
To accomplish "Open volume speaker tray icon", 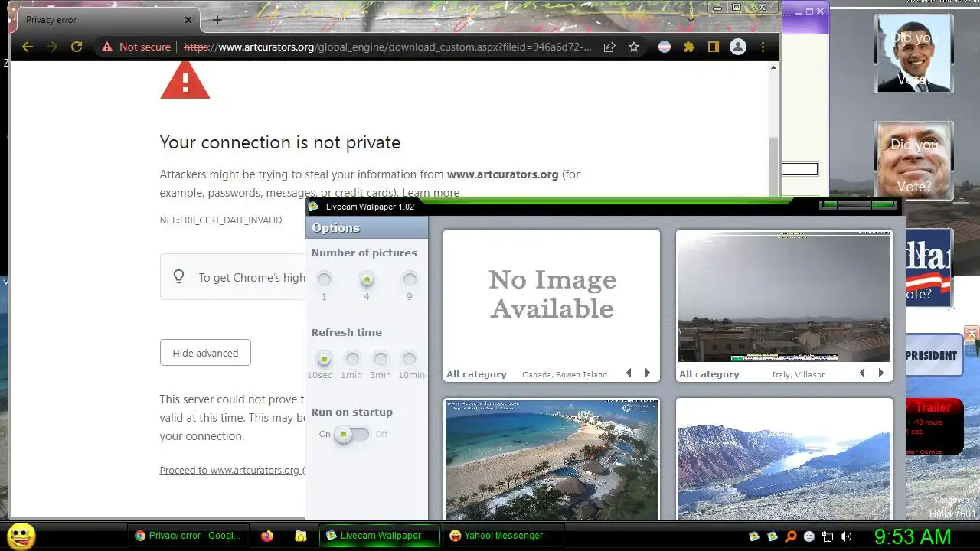I will click(x=846, y=536).
